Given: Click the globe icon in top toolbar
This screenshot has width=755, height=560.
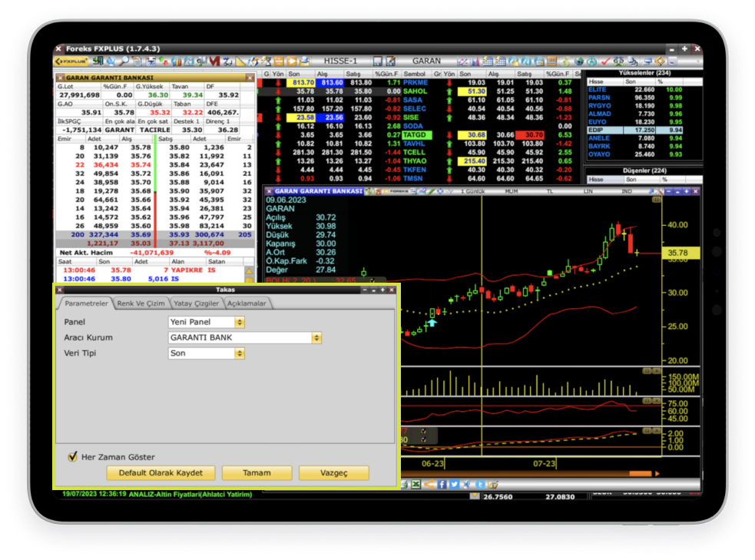Looking at the screenshot, I should coord(579,61).
